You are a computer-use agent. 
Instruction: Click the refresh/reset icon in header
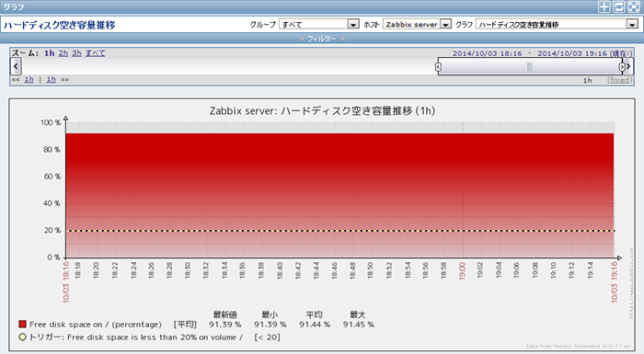click(x=619, y=7)
